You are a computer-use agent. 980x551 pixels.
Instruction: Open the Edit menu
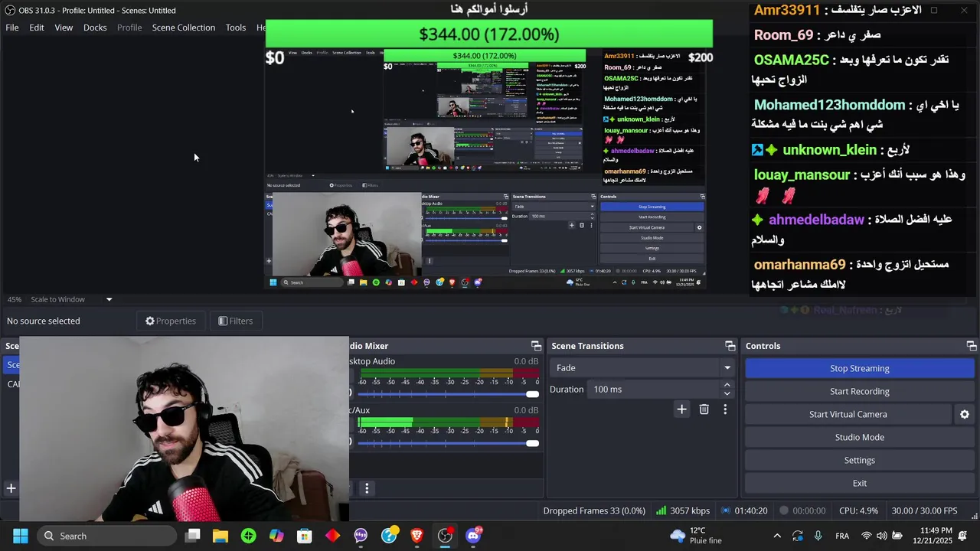(37, 28)
